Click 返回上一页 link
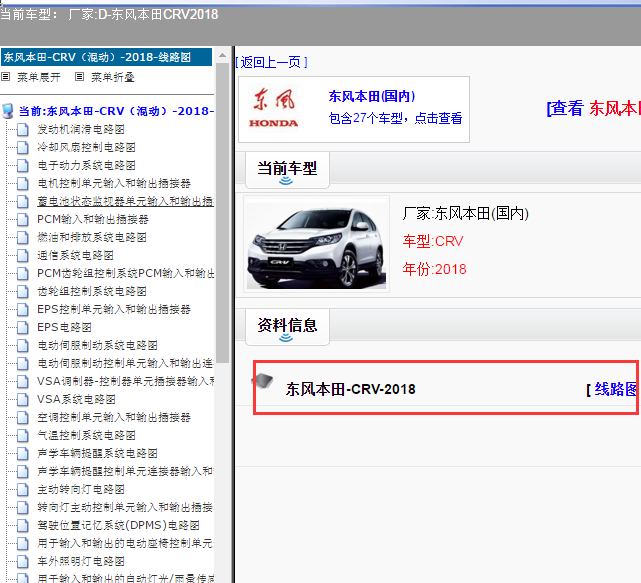Screen dimensions: 641x583 [271, 62]
